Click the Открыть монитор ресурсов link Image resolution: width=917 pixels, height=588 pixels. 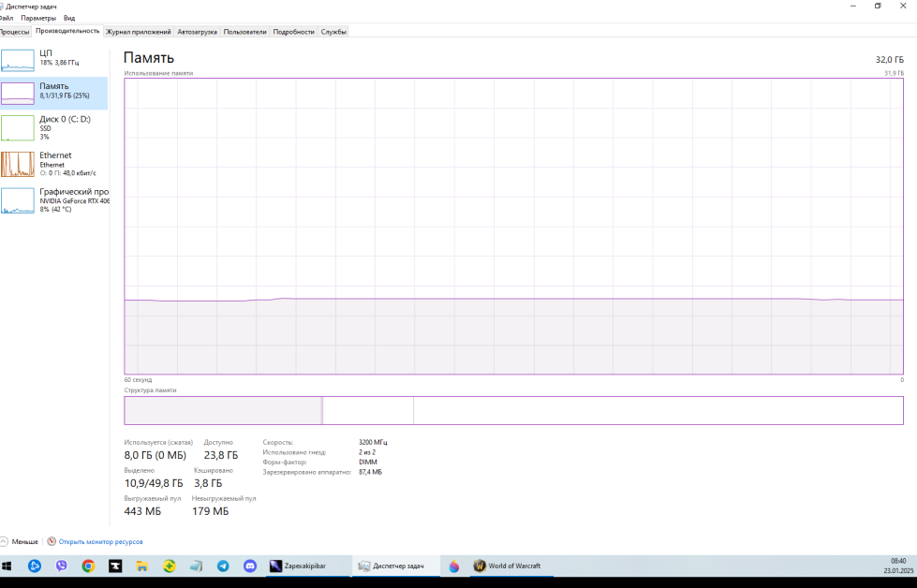(x=100, y=541)
